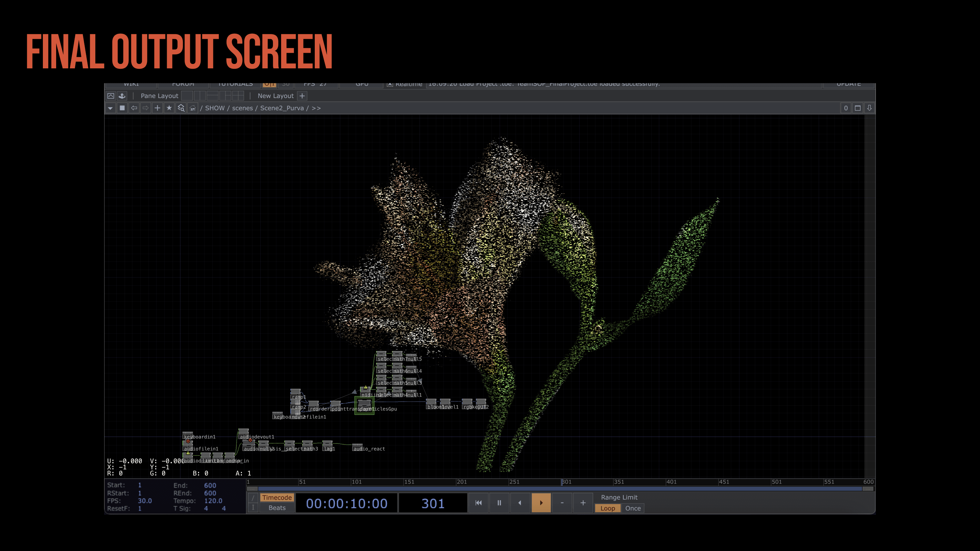
Task: Click the add operator plus icon
Action: (x=157, y=108)
